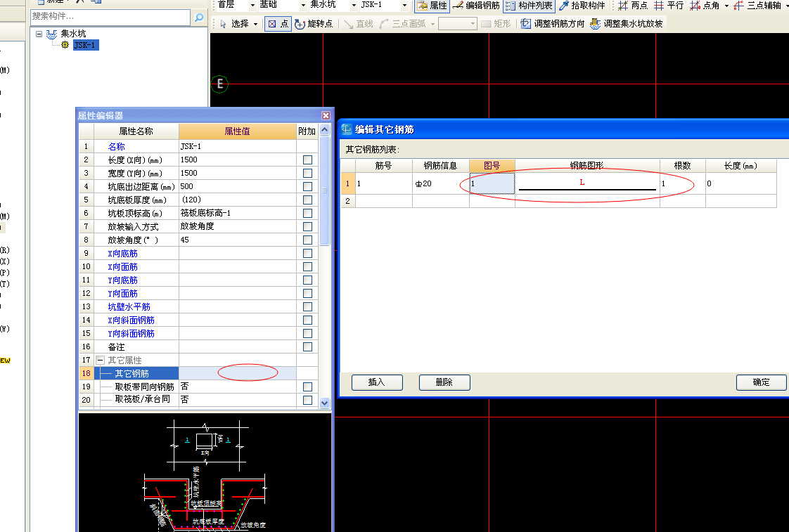Screen dimensions: 789x532
Task: Open 编辑钢筋 rebar editing tool
Action: coord(475,6)
